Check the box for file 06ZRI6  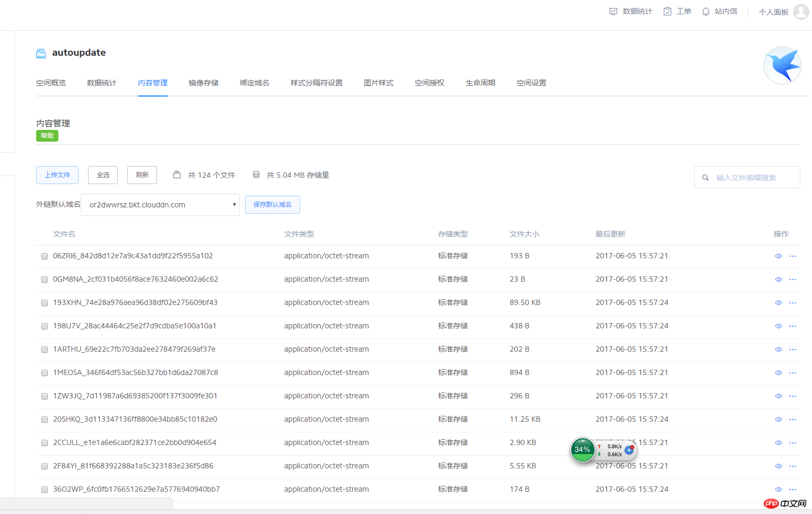pos(45,256)
